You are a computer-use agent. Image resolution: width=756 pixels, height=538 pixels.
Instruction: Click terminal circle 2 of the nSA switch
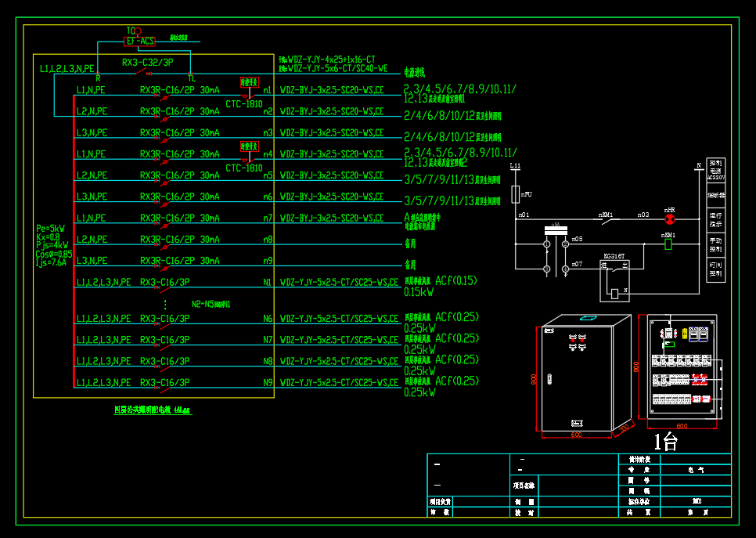pyautogui.click(x=565, y=244)
